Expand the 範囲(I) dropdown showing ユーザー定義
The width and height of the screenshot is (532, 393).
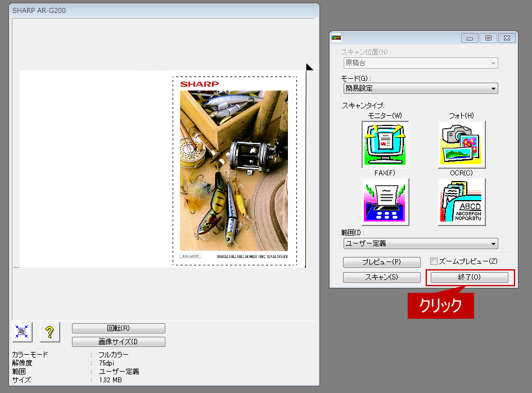click(421, 243)
